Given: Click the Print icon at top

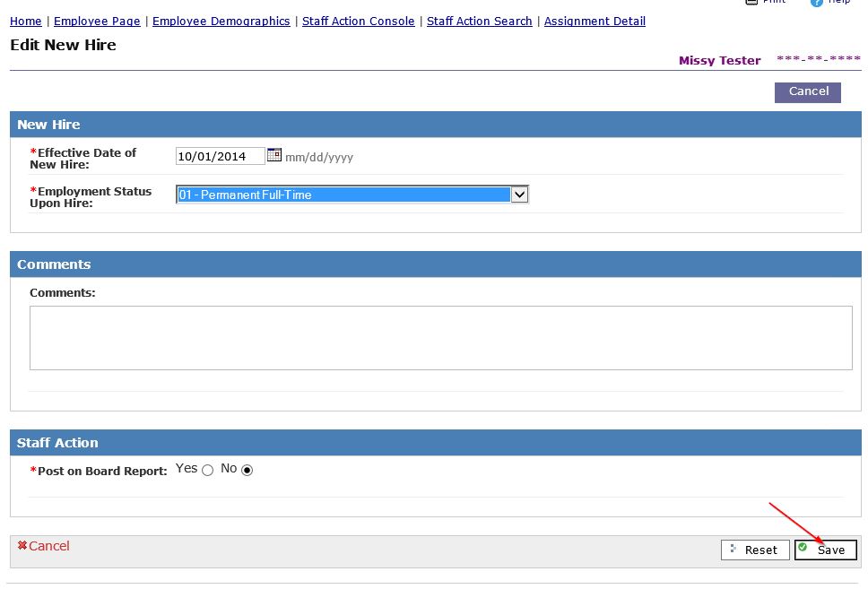Looking at the screenshot, I should point(751,3).
